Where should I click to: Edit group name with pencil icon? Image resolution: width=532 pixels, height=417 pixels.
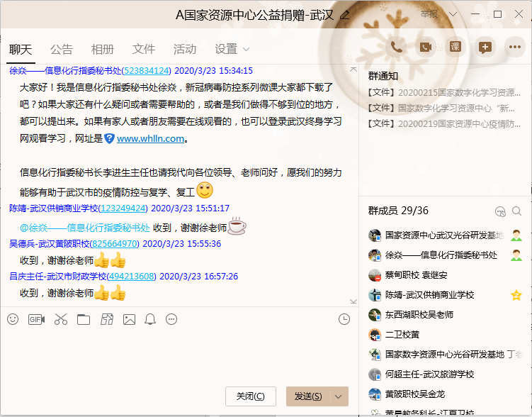pyautogui.click(x=345, y=15)
